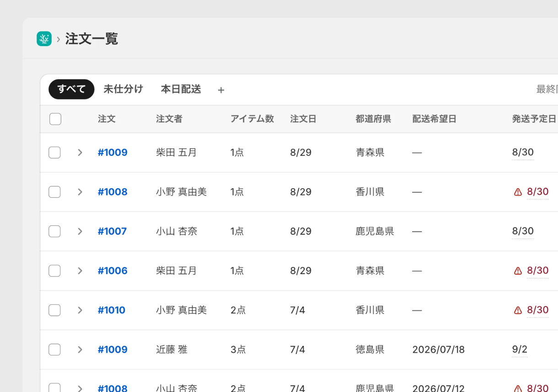Click the warning icon in order #1008 小野 真由美 row
The width and height of the screenshot is (558, 392).
[x=518, y=192]
